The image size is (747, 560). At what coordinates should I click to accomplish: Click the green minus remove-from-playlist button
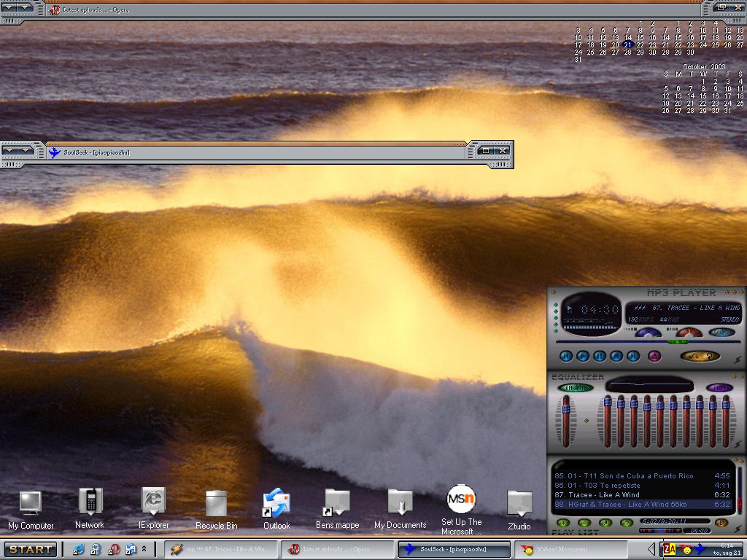pyautogui.click(x=584, y=522)
